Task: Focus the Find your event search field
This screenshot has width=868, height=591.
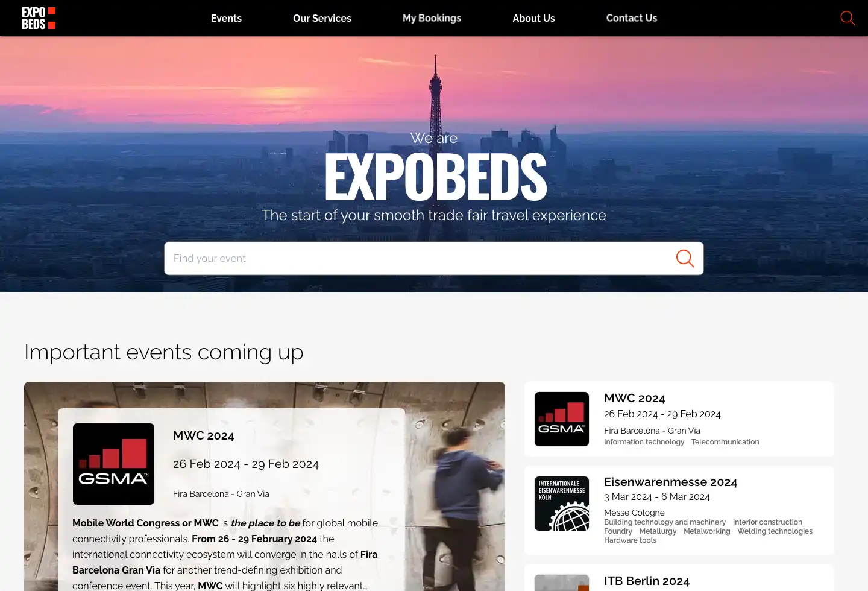Action: pos(419,259)
